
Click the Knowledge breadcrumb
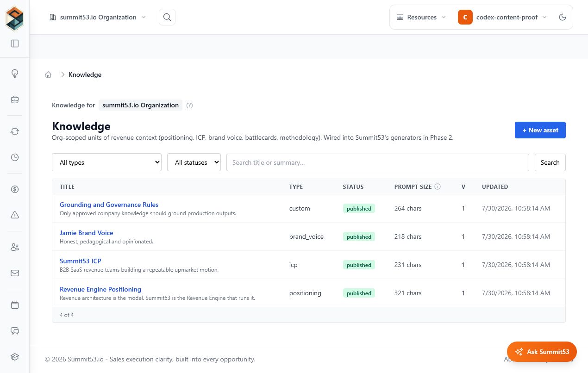click(x=85, y=75)
